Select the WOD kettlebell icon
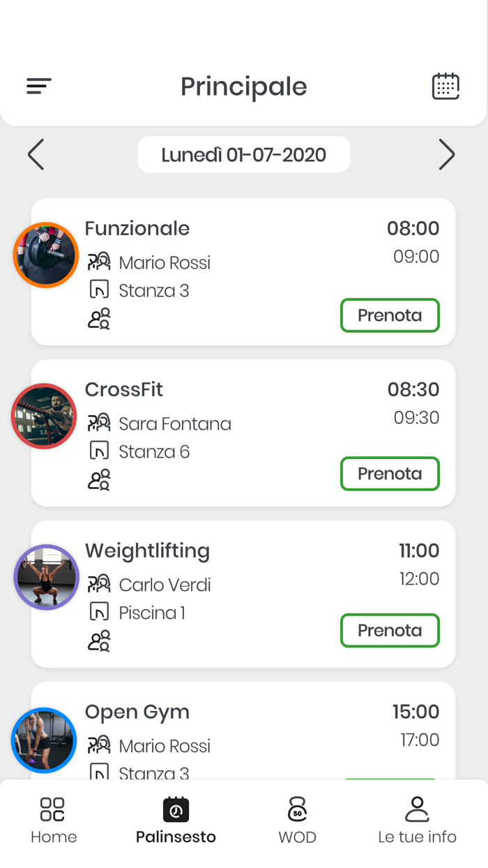The width and height of the screenshot is (488, 868). (298, 808)
